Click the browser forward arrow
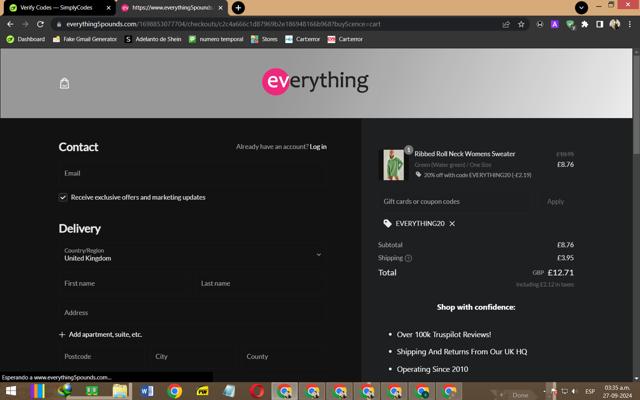Viewport: 640px width, 400px height. (25, 24)
